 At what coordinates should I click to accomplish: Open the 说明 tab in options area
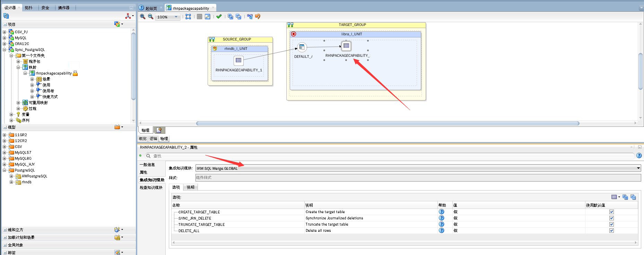pyautogui.click(x=191, y=187)
